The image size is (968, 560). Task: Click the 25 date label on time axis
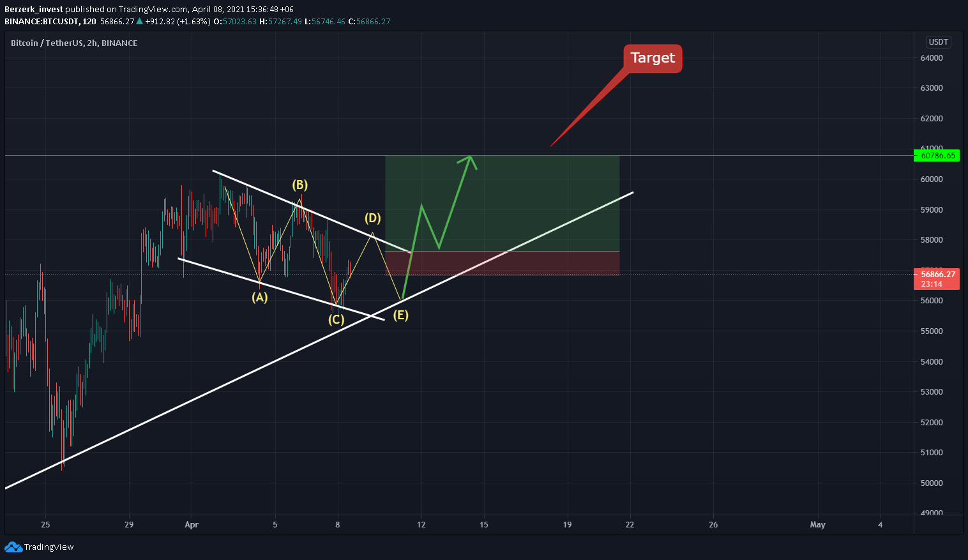[x=45, y=525]
